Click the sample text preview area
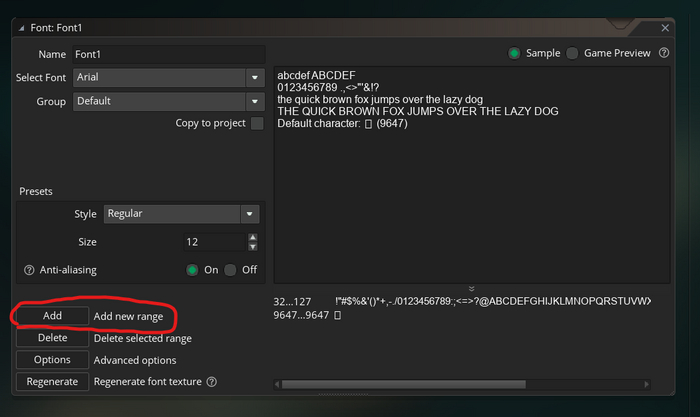This screenshot has width=700, height=417. [472, 175]
